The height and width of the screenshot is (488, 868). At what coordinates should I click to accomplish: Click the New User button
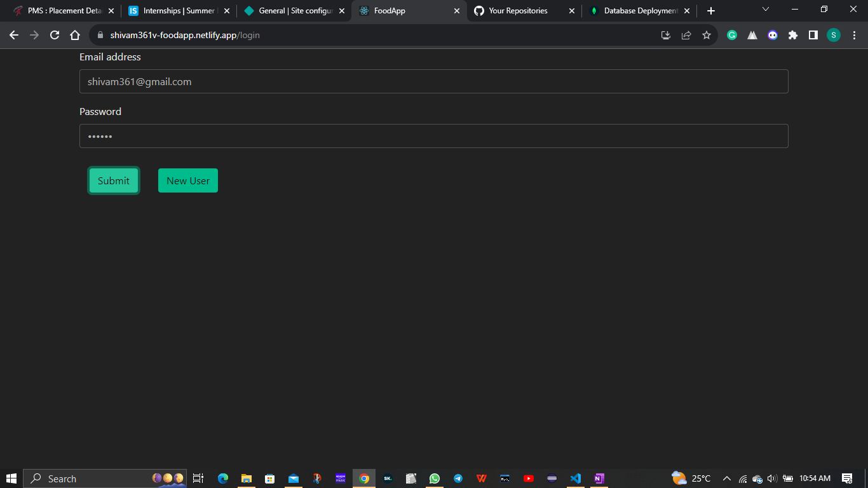click(187, 180)
